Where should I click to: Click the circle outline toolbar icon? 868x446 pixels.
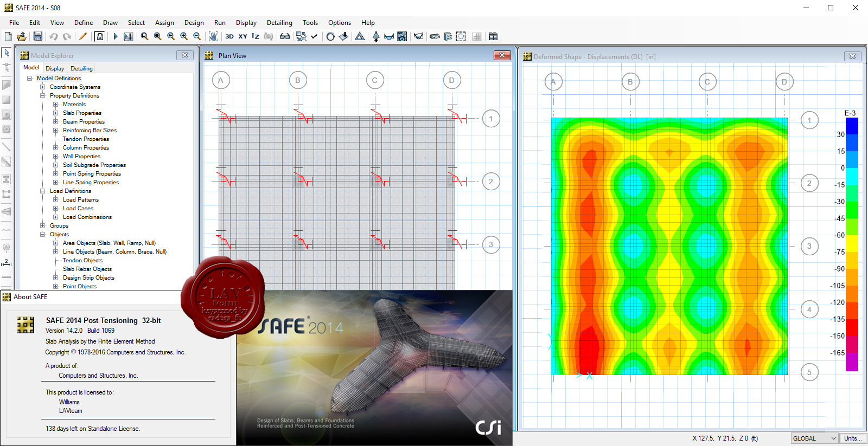[330, 36]
